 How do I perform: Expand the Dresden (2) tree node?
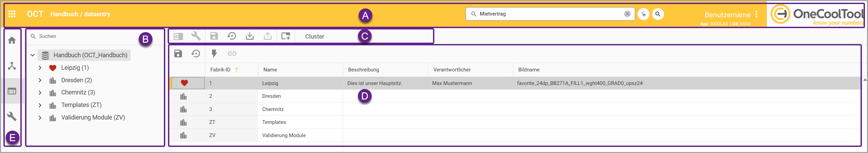(x=40, y=80)
